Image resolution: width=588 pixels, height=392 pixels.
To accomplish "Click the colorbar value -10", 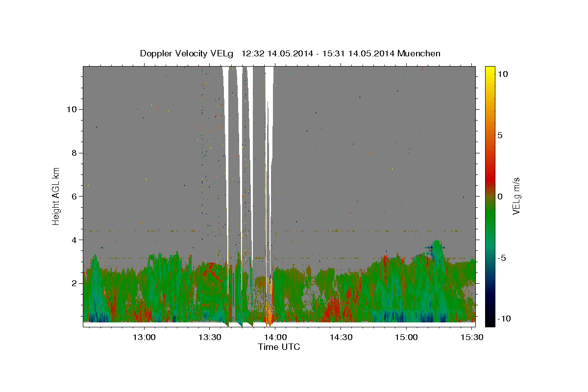I will [x=504, y=318].
